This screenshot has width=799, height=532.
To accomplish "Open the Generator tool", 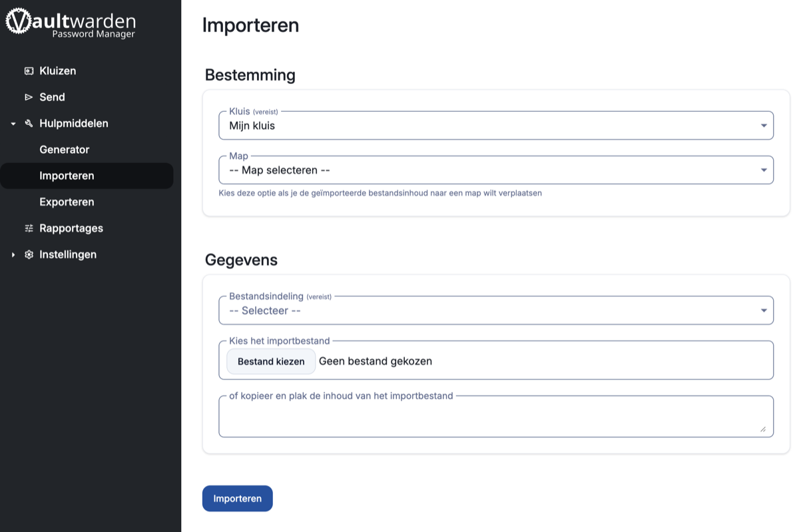I will (x=64, y=150).
